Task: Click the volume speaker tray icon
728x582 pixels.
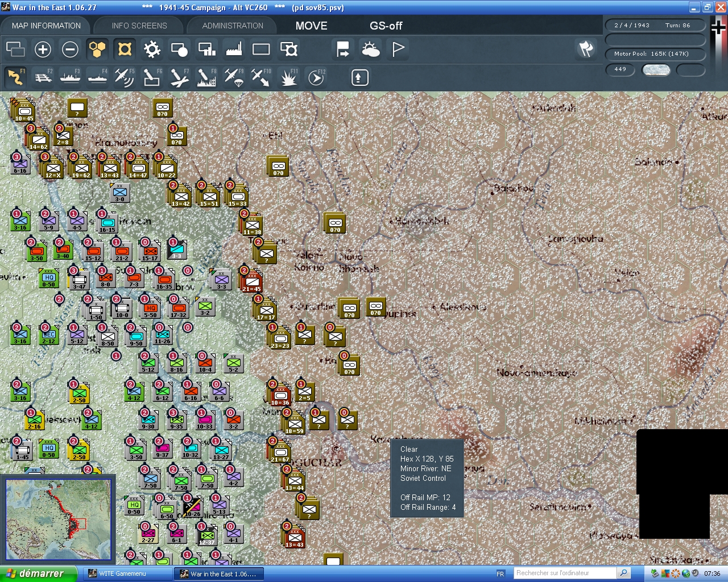Action: click(x=694, y=573)
